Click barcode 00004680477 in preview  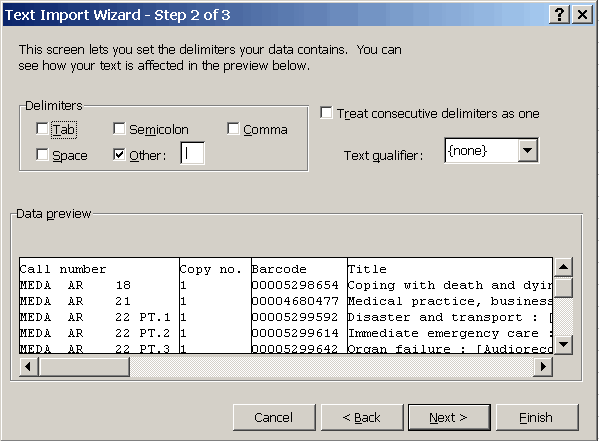click(295, 302)
